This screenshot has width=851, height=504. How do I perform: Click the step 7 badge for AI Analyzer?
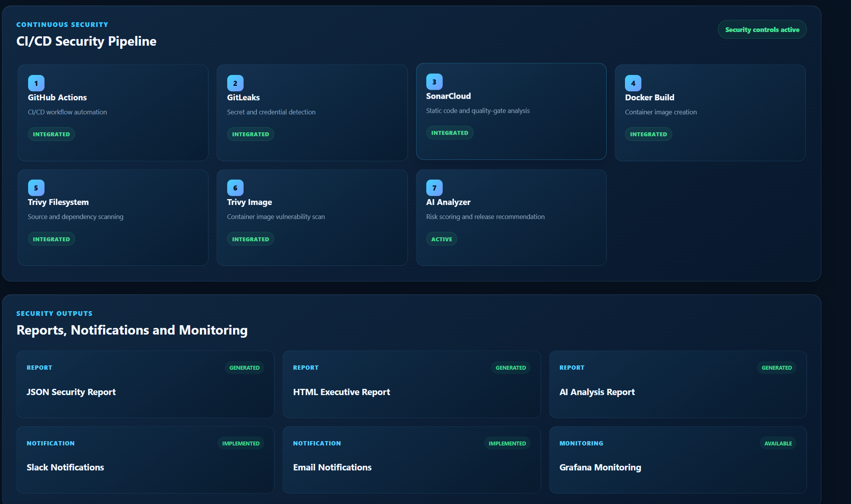tap(434, 188)
